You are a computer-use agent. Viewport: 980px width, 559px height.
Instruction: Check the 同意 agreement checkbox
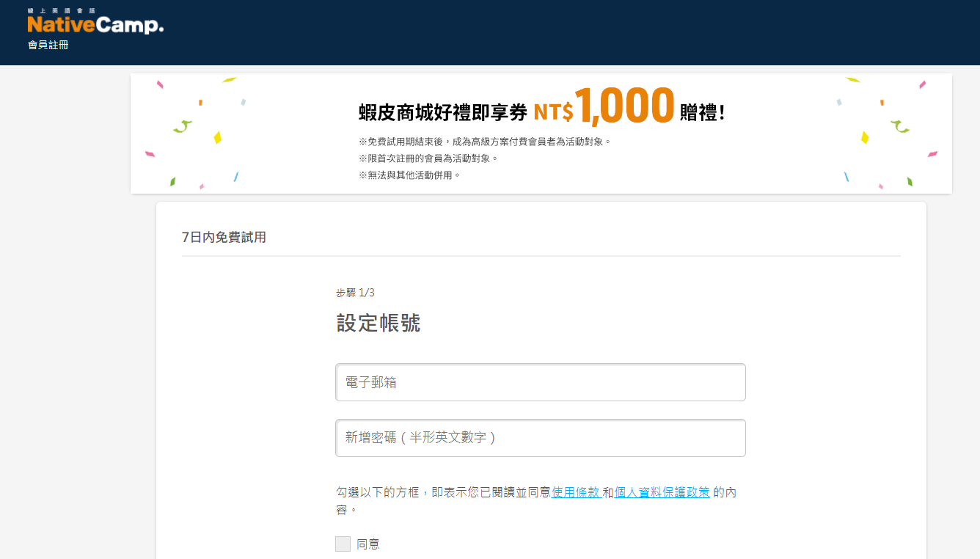343,544
